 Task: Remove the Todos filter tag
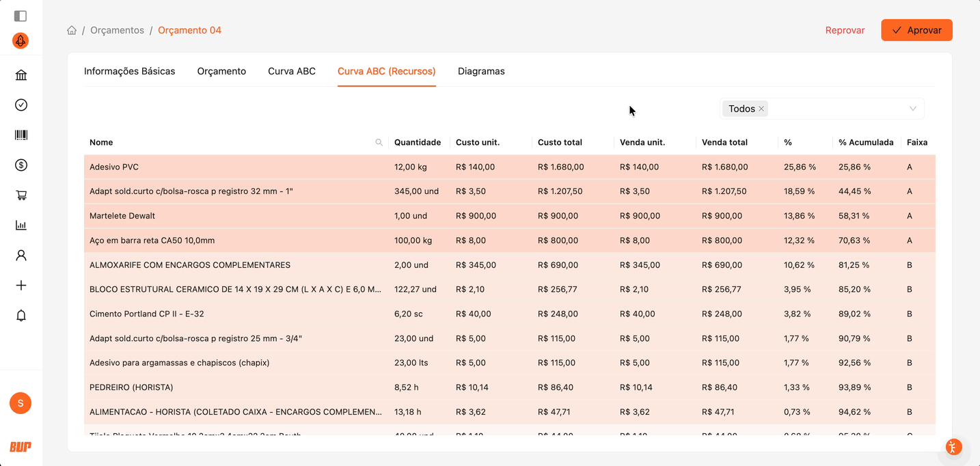pos(761,109)
